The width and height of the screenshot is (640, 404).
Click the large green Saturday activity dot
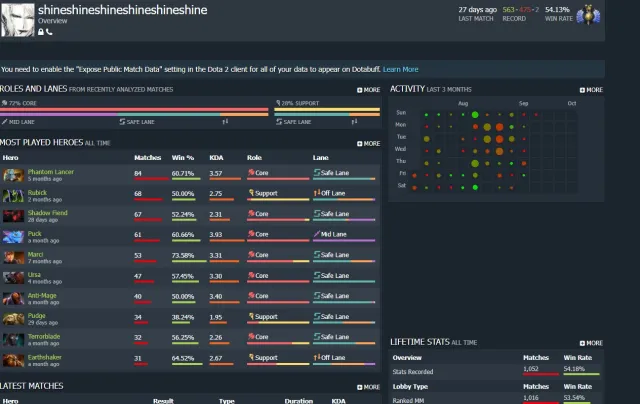pos(475,188)
